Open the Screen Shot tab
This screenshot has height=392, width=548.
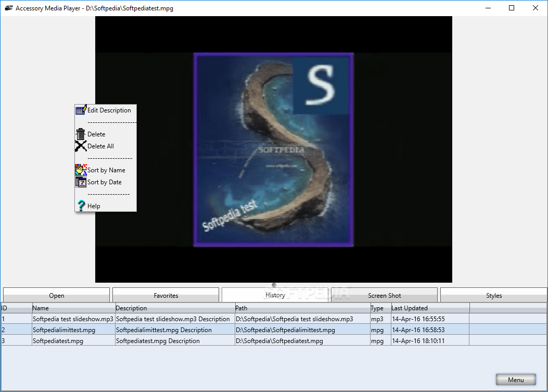pos(385,295)
